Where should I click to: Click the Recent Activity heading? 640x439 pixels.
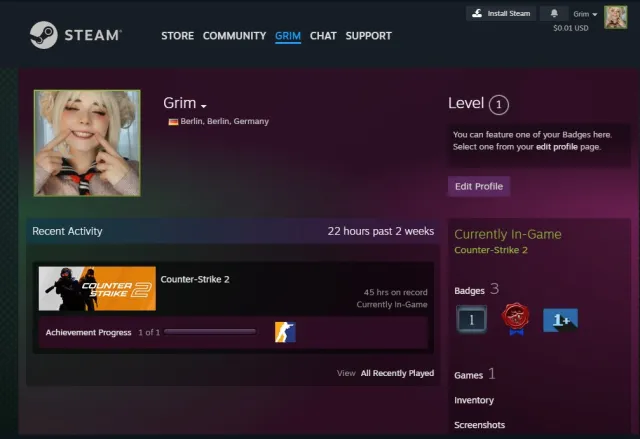click(x=67, y=231)
